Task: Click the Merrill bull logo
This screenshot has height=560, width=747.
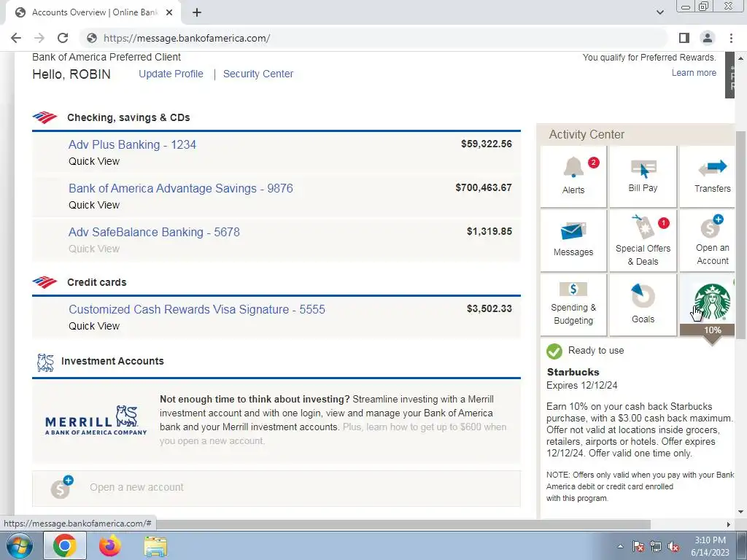Action: pyautogui.click(x=96, y=420)
